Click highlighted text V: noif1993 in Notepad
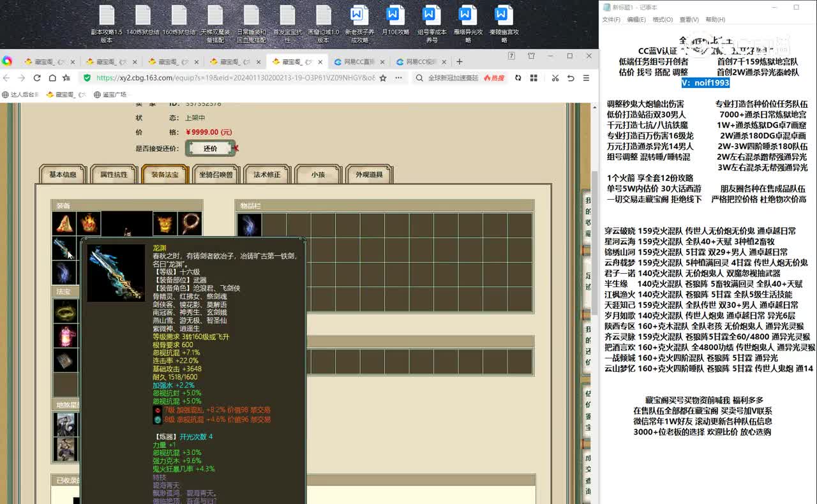 705,83
